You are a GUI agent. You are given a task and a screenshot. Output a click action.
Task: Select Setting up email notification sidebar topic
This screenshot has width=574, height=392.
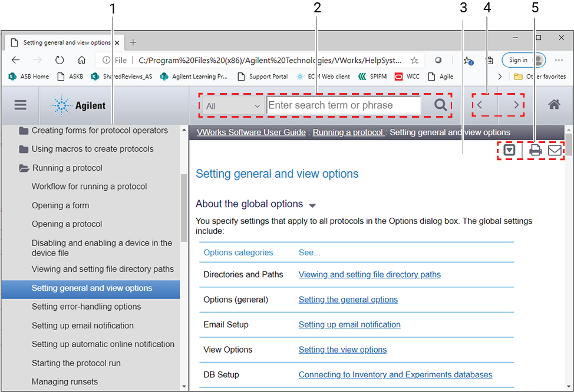pos(83,325)
